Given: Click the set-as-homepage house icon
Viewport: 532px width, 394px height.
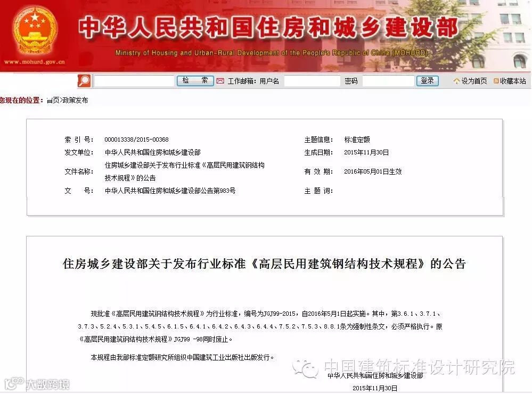Looking at the screenshot, I should [456, 81].
